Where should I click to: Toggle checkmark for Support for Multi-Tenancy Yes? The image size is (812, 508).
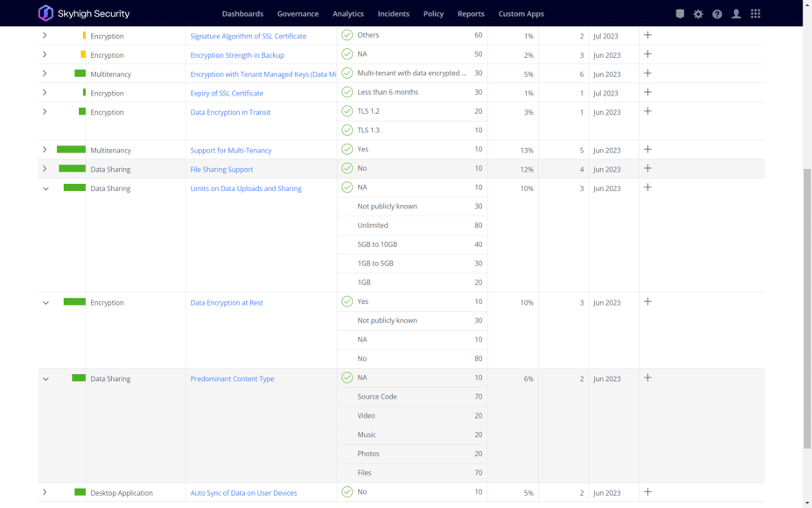[347, 150]
